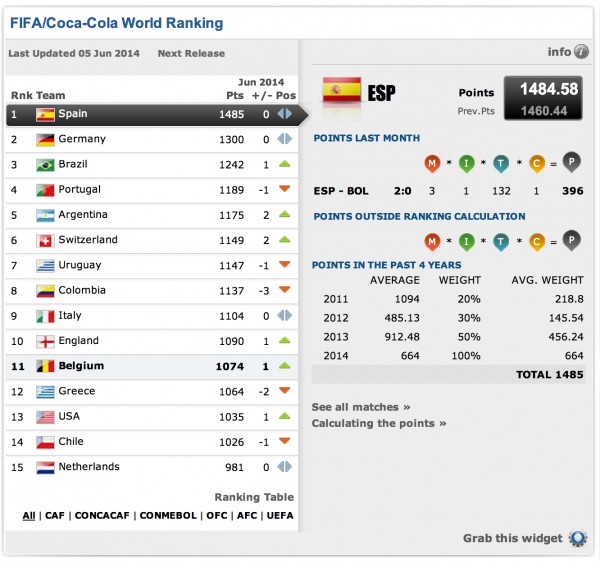The image size is (600, 562).
Task: Click green I marker under Points Last Month
Action: click(x=466, y=163)
